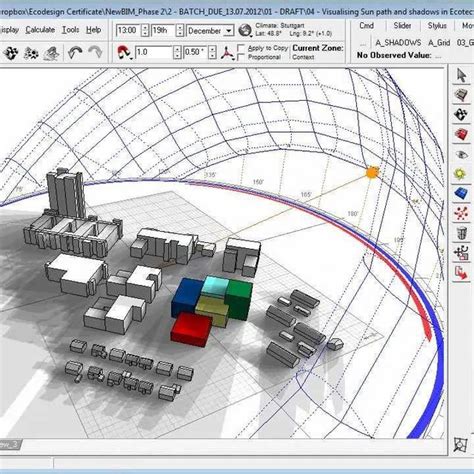The width and height of the screenshot is (474, 474).
Task: Decrease the 1.0 snap value stepper
Action: coord(177,56)
